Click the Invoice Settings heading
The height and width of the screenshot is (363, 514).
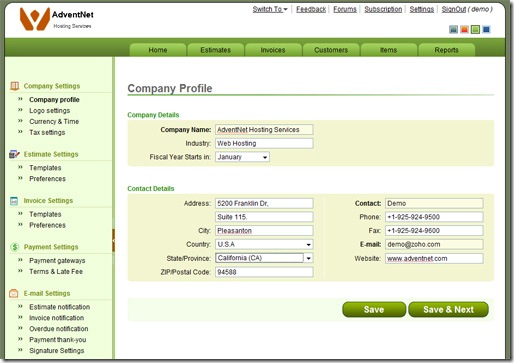pyautogui.click(x=48, y=201)
